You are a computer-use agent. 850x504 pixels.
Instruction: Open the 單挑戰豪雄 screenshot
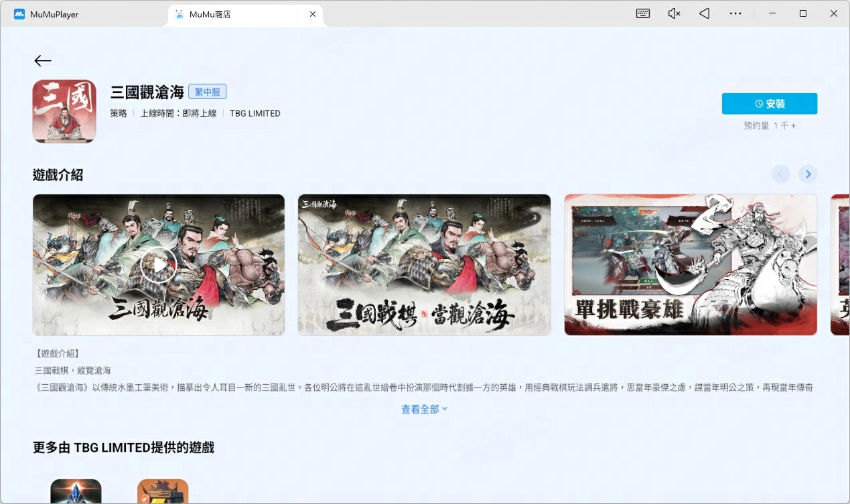[x=691, y=265]
